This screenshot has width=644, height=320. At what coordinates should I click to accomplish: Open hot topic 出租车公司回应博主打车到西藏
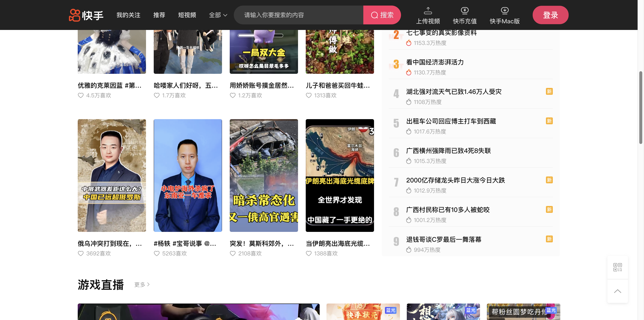[x=451, y=121]
